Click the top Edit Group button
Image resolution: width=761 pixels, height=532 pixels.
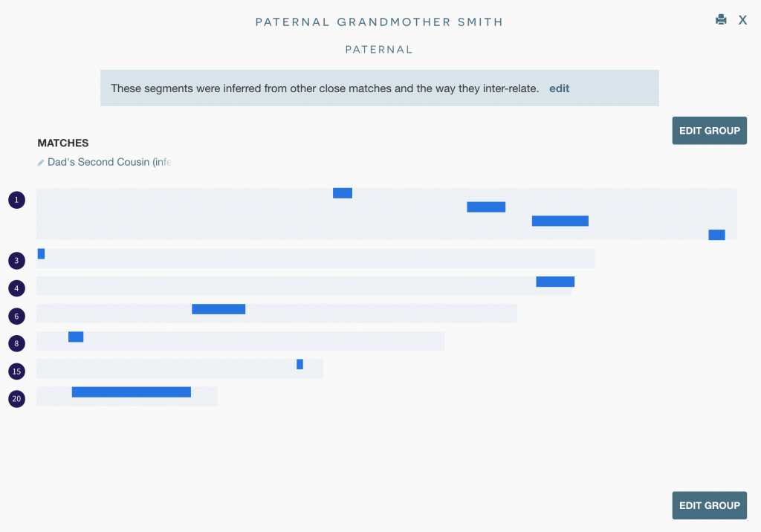coord(709,131)
